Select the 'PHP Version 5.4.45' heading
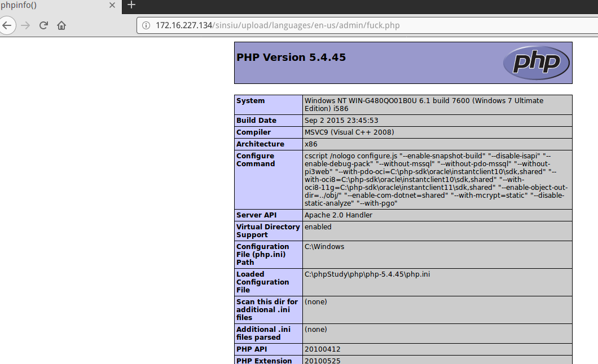598x364 pixels. pos(291,57)
